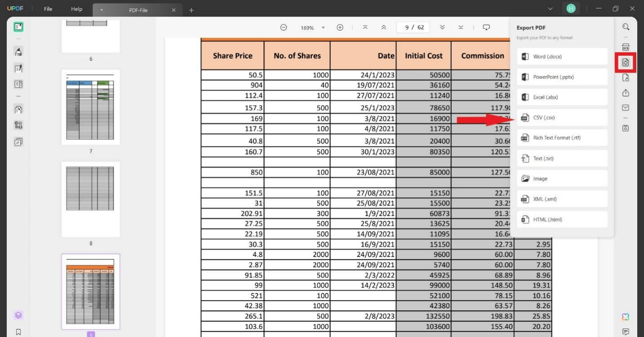Open the tab overflow dropdown arrow
Viewport: 644px width, 337px height.
click(101, 9)
